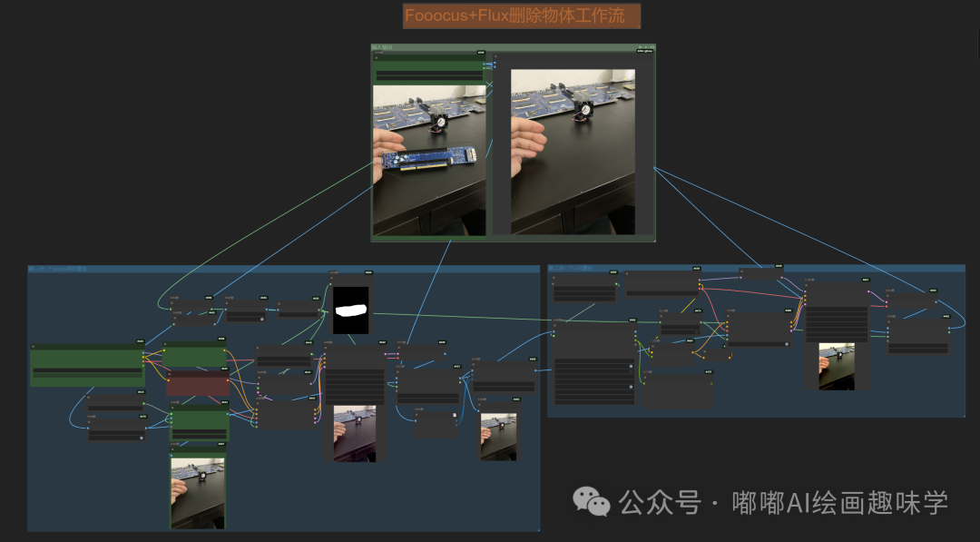
Task: Click the document file icon on small node
Action: 455,415
